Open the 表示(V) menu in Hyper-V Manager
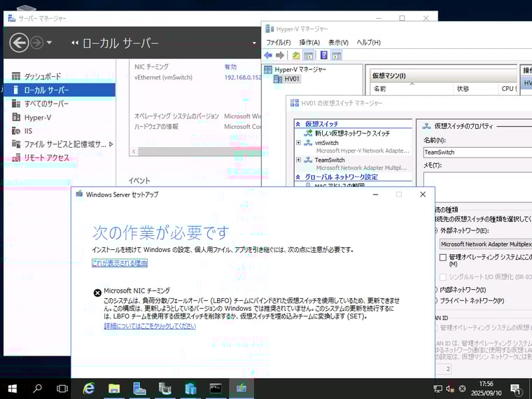Viewport: 532px width, 399px height. click(x=339, y=42)
